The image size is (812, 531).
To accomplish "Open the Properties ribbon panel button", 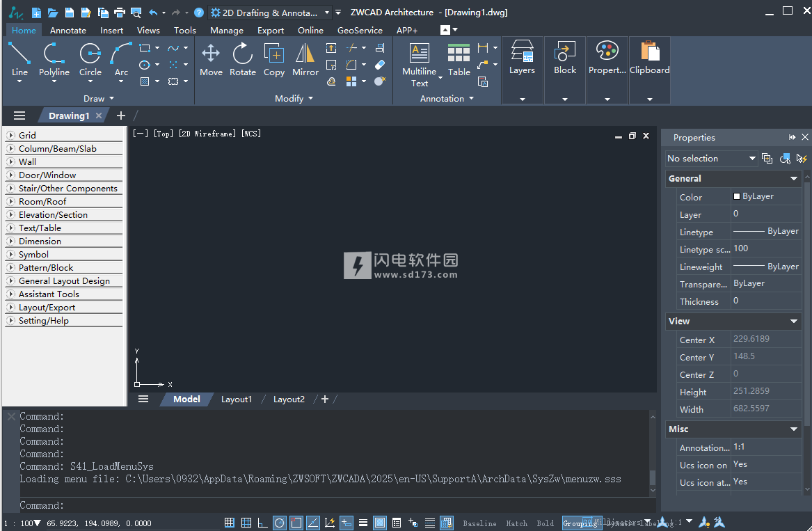I will [x=607, y=70].
